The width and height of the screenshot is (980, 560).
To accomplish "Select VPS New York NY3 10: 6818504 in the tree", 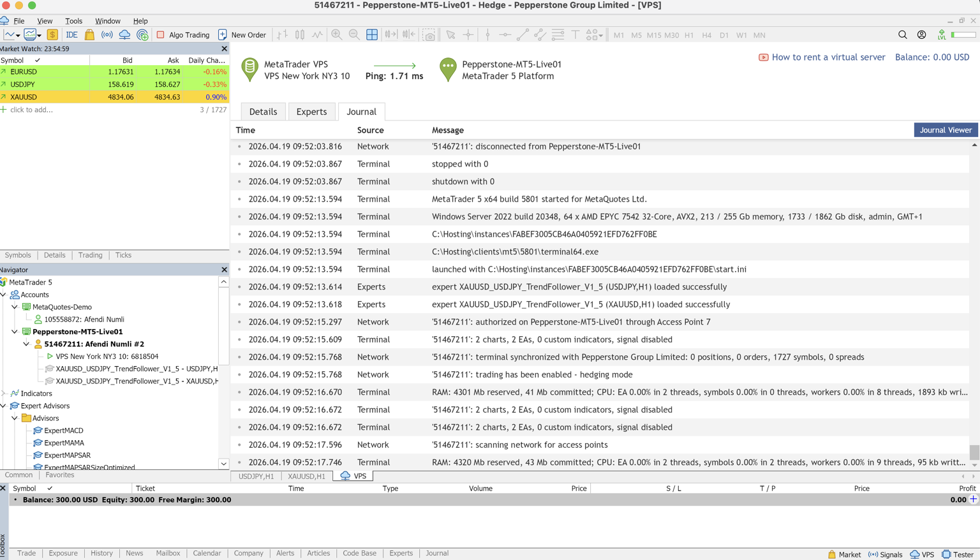I will (107, 357).
